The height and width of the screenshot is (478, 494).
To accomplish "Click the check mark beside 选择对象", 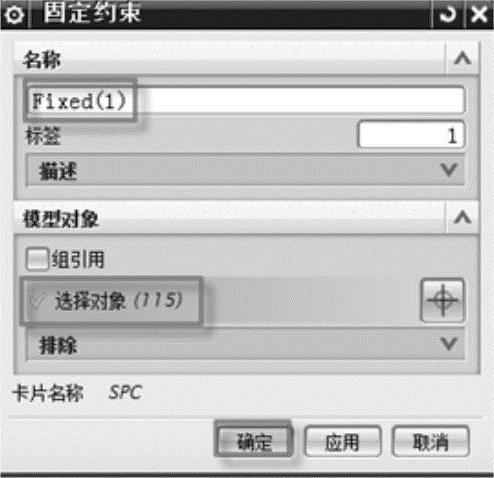I will coord(36,301).
